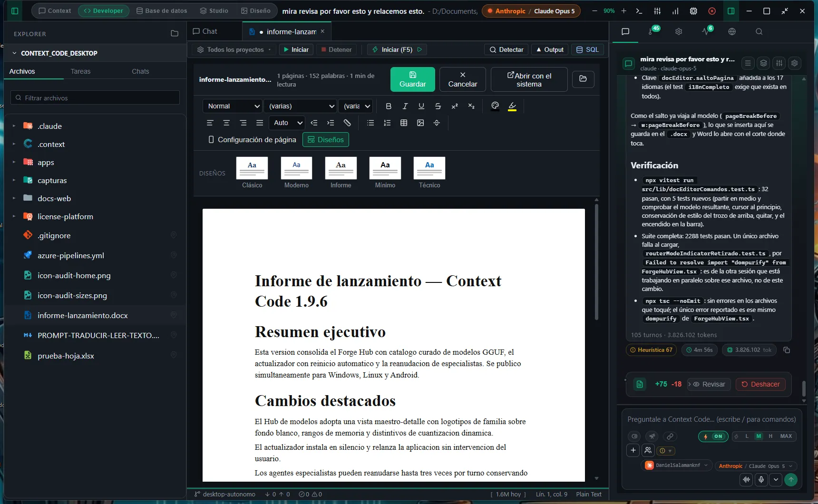Switch to the Chats tab
The width and height of the screenshot is (818, 504).
coord(140,71)
